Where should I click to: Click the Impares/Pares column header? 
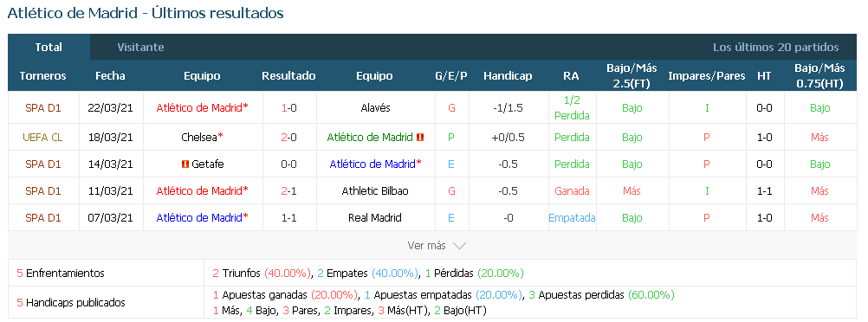pos(706,76)
